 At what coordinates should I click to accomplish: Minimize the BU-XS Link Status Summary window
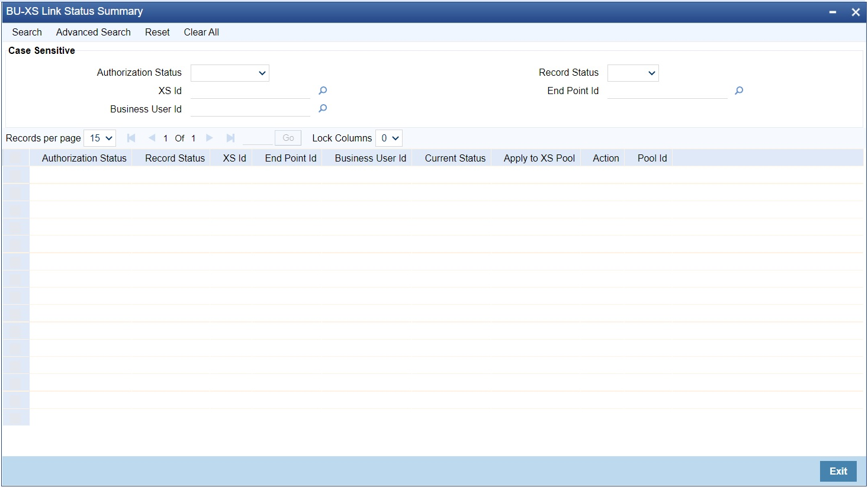(833, 12)
